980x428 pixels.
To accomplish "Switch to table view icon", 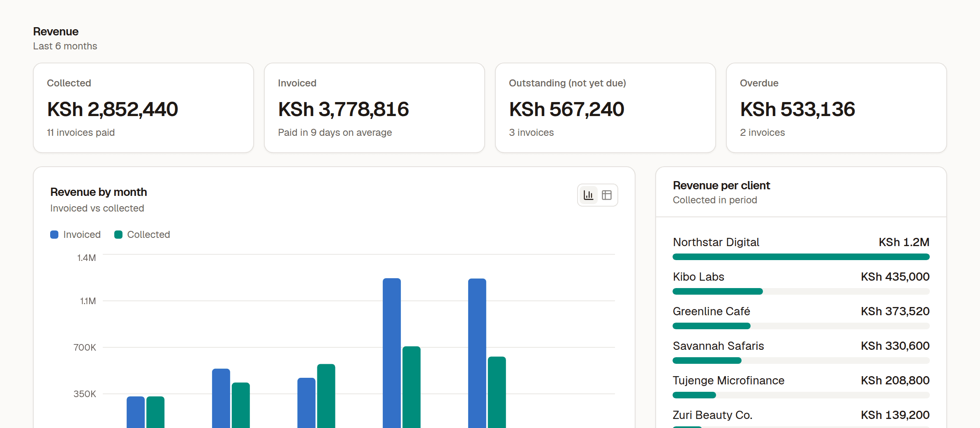I will point(607,195).
